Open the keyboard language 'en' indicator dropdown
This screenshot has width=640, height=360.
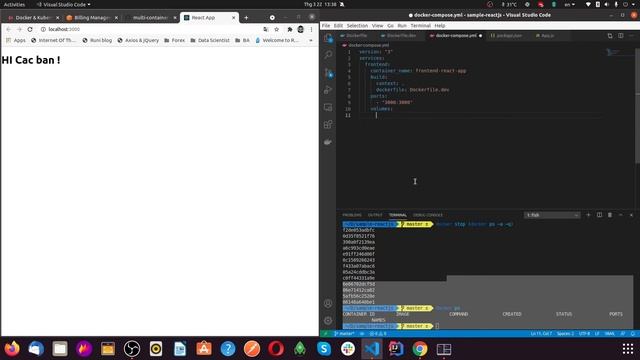[x=569, y=4]
